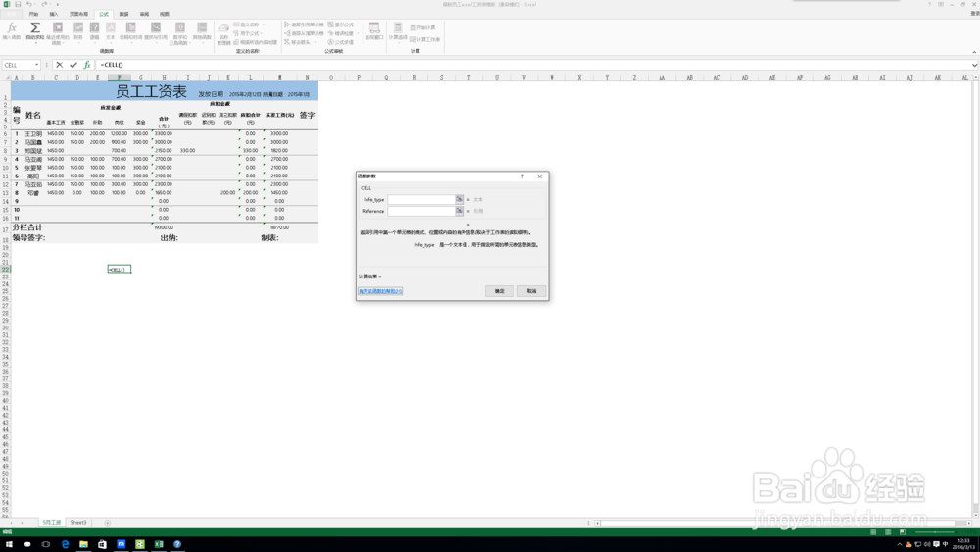Click the Excel icon on taskbar
The image size is (980, 552).
159,544
